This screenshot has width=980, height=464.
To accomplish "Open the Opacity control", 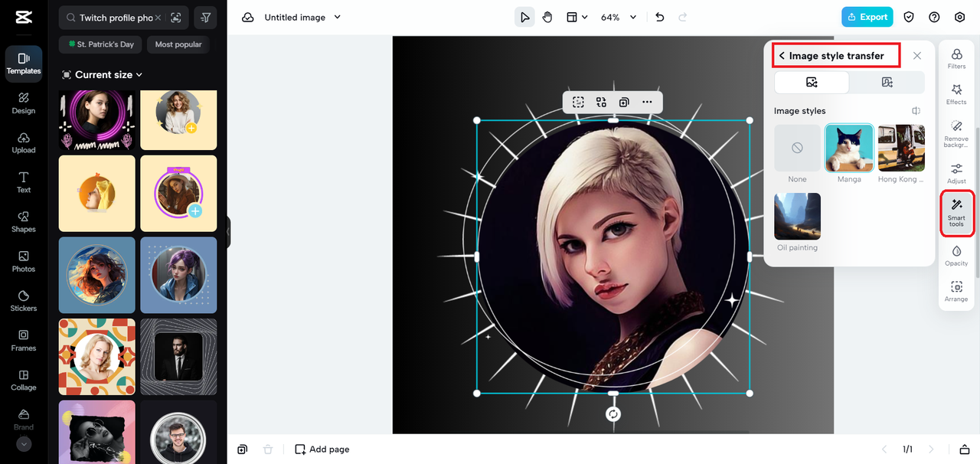I will (956, 256).
